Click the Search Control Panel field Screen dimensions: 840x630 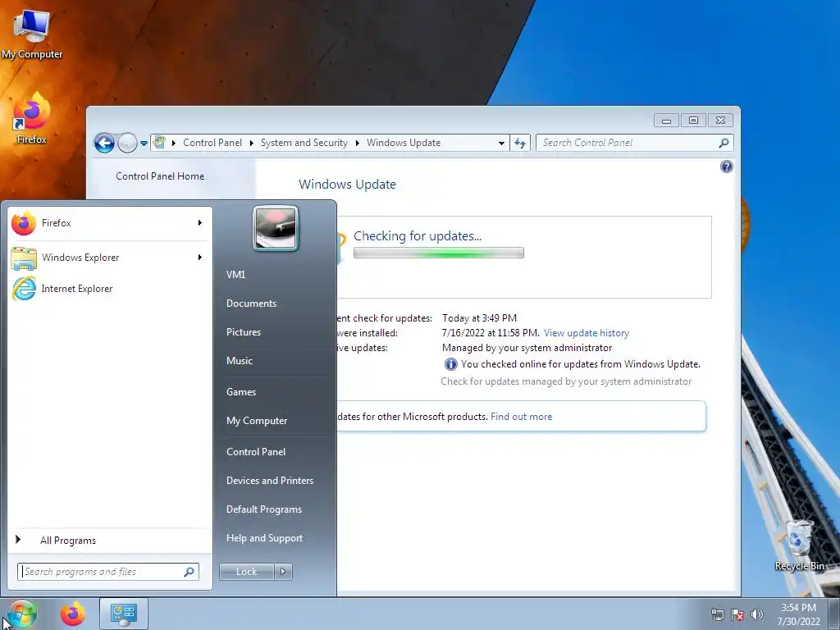634,143
